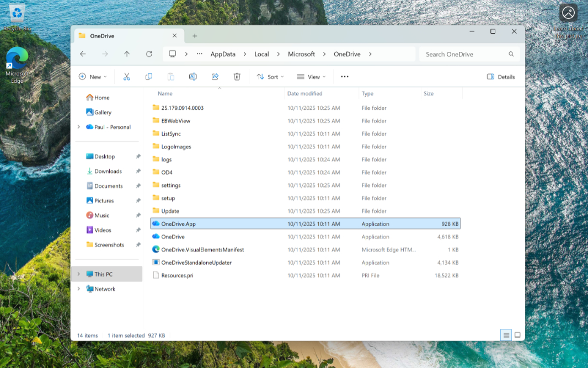Switch to details list view using bottom-right toggle
The height and width of the screenshot is (368, 588).
click(506, 335)
